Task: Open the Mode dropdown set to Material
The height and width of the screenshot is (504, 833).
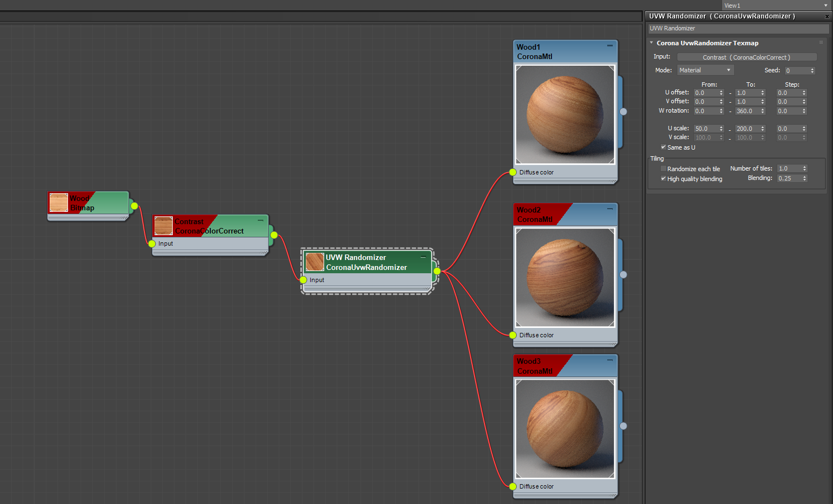Action: pyautogui.click(x=705, y=70)
